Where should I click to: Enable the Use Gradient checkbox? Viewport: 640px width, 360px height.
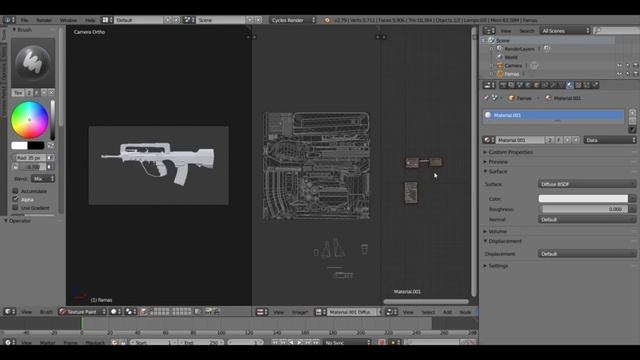(x=16, y=208)
